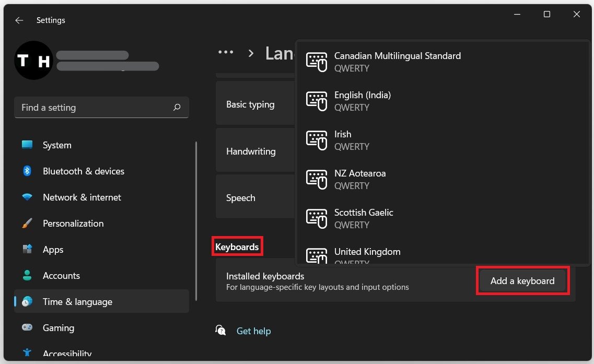Pick the Irish QWERTY keyboard
Screen dimensions: 594x364
click(x=343, y=140)
